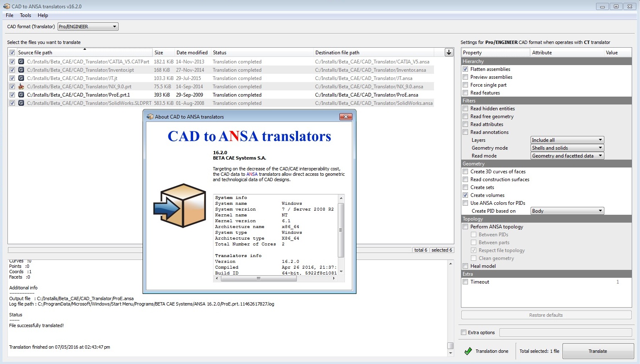Click the app icon in main title bar
The width and height of the screenshot is (640, 364).
pos(6,6)
